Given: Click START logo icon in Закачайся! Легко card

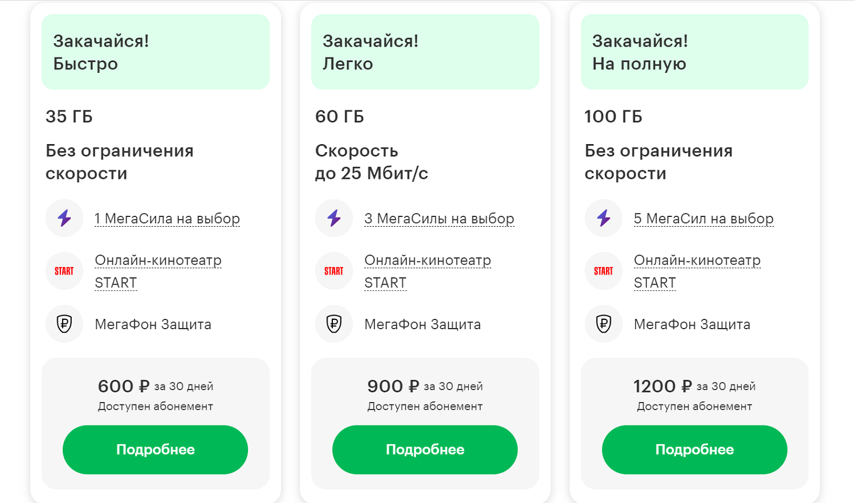Looking at the screenshot, I should [334, 271].
